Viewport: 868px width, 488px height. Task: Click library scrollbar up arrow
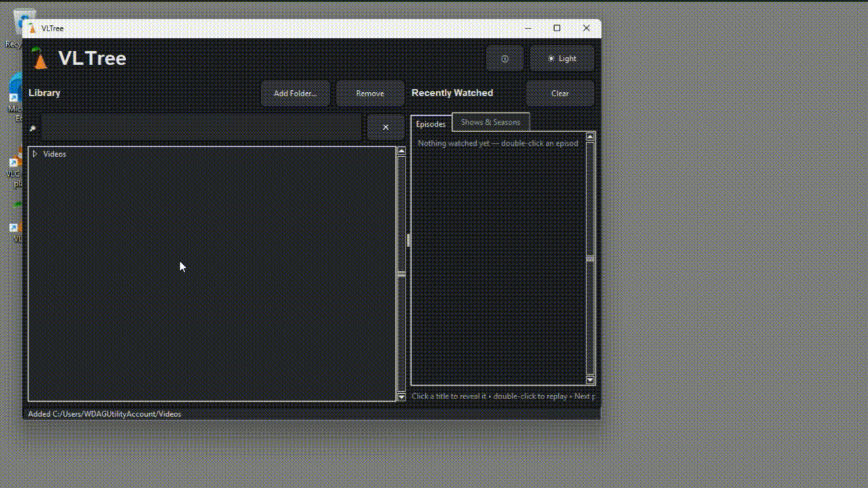point(401,151)
